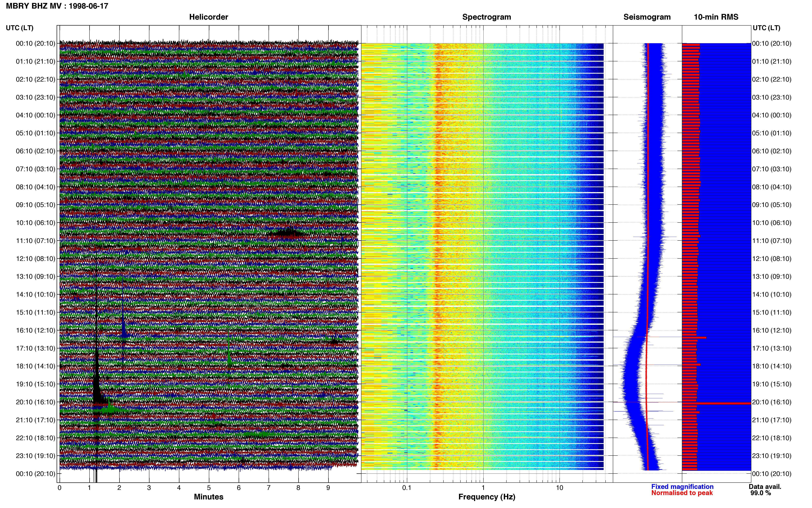The image size is (812, 508).
Task: Select 08:10 (04:10) label beside the RMS panel
Action: pyautogui.click(x=772, y=187)
